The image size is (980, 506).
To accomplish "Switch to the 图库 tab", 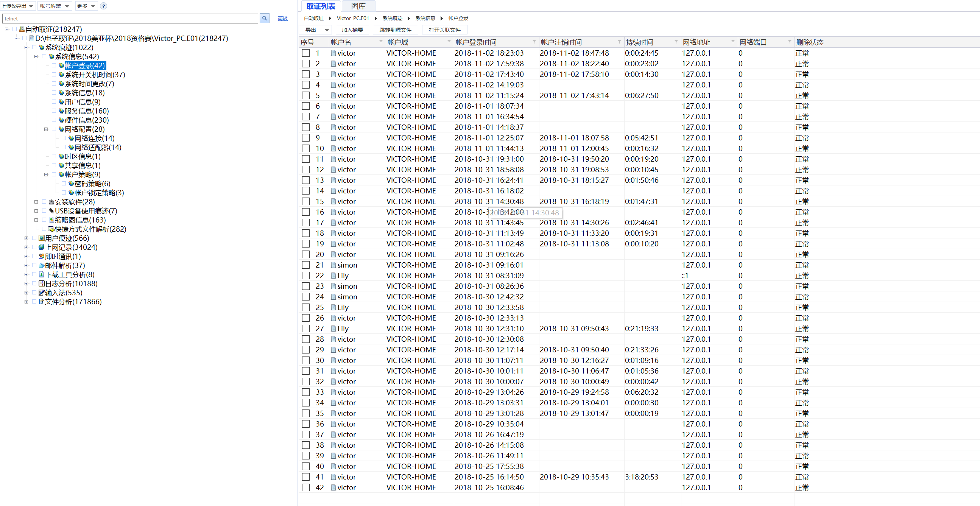I will [x=358, y=6].
